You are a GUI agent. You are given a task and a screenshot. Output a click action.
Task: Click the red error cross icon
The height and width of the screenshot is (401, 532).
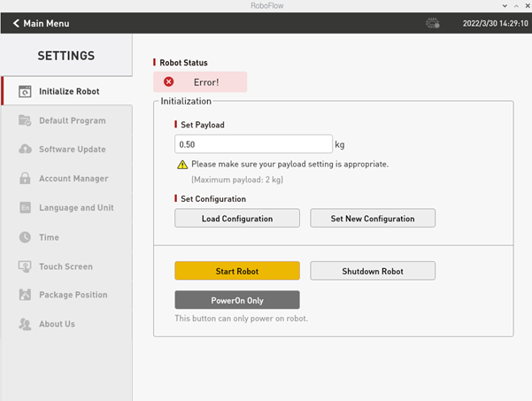tap(168, 81)
